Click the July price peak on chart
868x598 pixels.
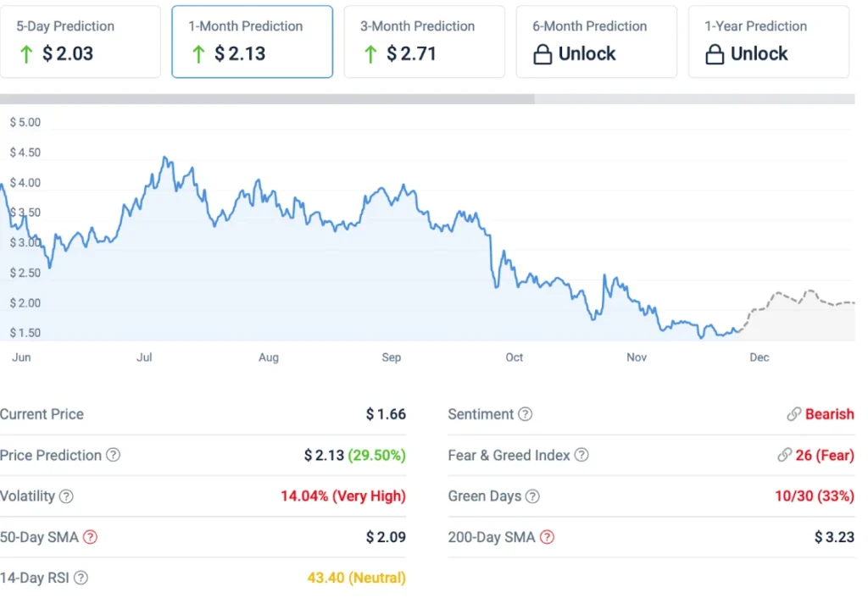(164, 158)
